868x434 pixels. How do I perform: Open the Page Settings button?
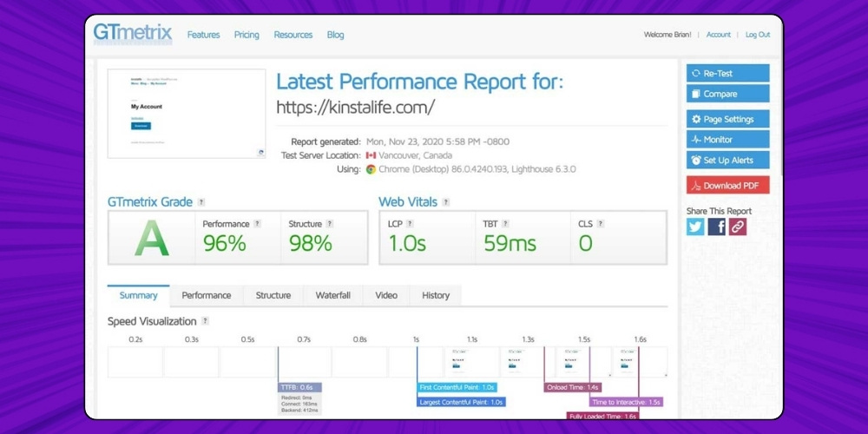(x=727, y=119)
